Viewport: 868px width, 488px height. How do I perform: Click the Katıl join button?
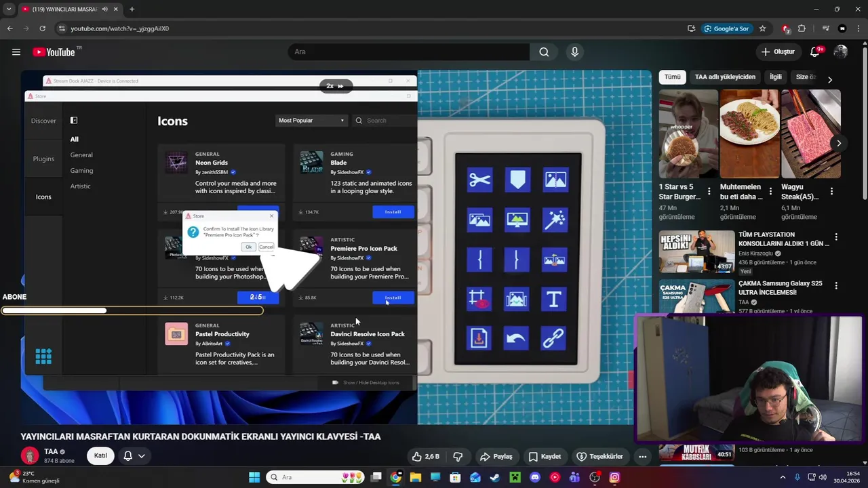pos(100,455)
